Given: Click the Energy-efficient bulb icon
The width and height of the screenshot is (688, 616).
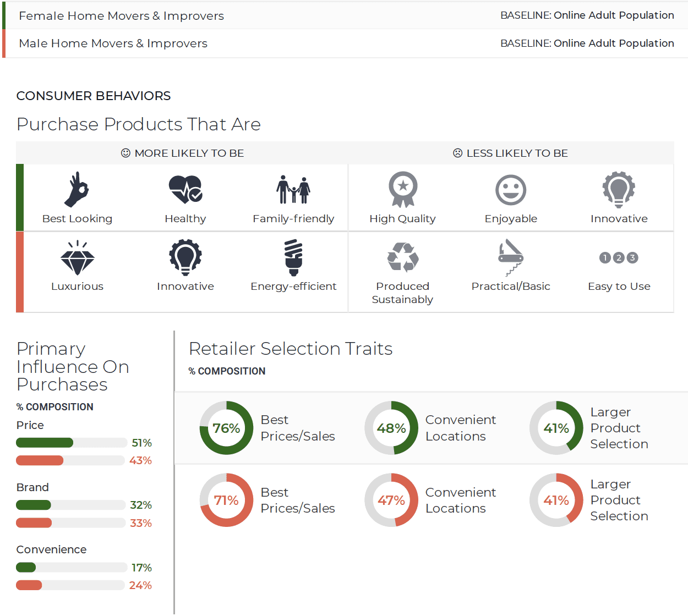Looking at the screenshot, I should pyautogui.click(x=293, y=257).
